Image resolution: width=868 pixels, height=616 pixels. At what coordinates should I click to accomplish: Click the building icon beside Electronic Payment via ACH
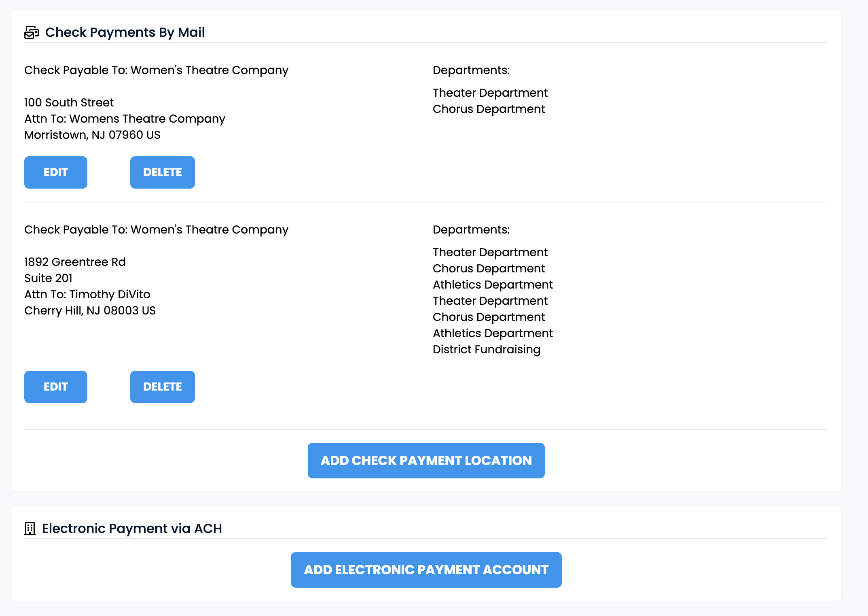(x=30, y=529)
